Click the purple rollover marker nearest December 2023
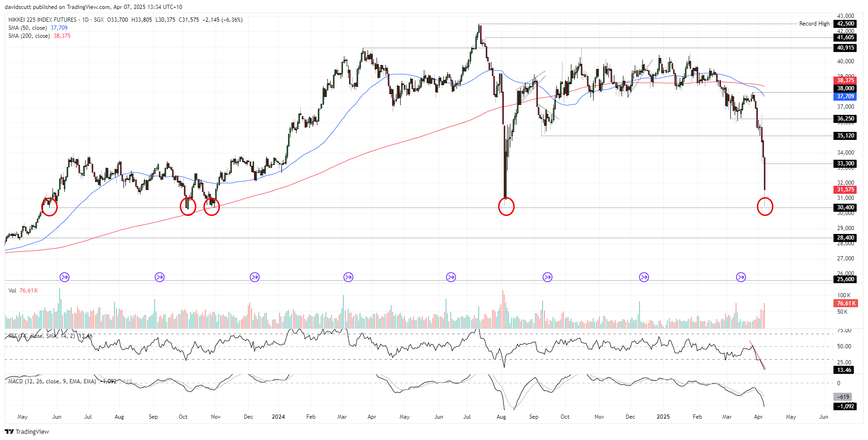The image size is (868, 440). coord(255,277)
